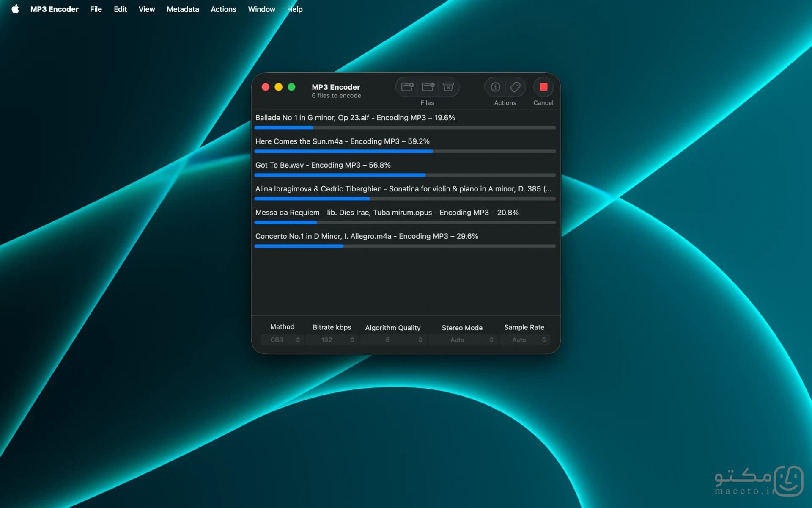Select the Concerto No.1 in D Minor row
This screenshot has width=812, height=508.
pos(405,240)
